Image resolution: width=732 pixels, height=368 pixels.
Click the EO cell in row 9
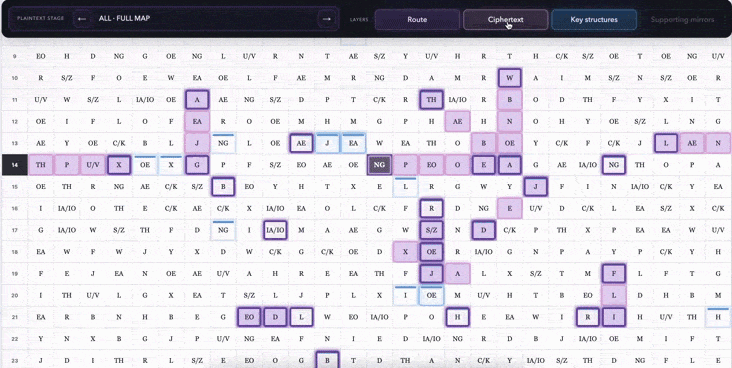pos(41,57)
